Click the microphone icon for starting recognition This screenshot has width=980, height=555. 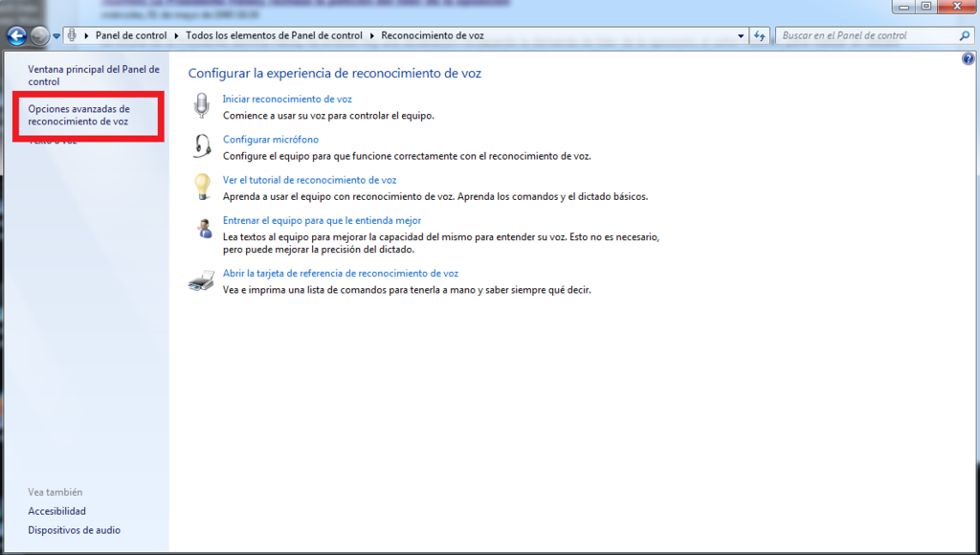201,105
